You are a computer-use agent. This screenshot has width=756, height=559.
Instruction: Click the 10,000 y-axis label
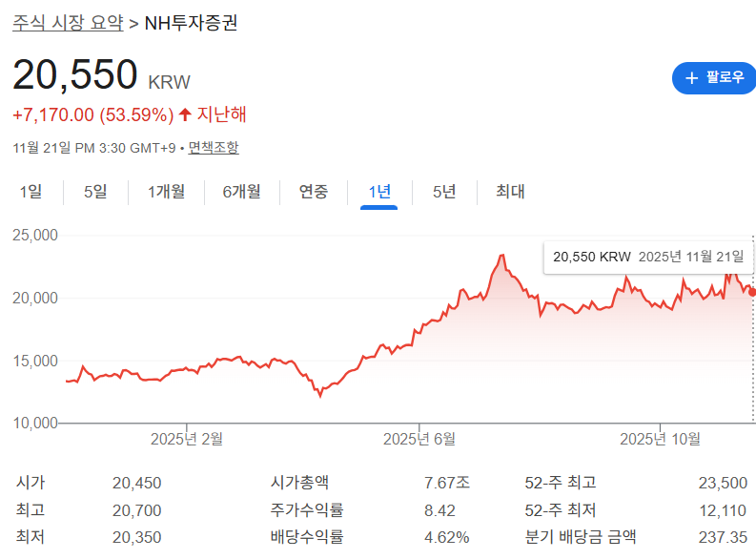[34, 423]
